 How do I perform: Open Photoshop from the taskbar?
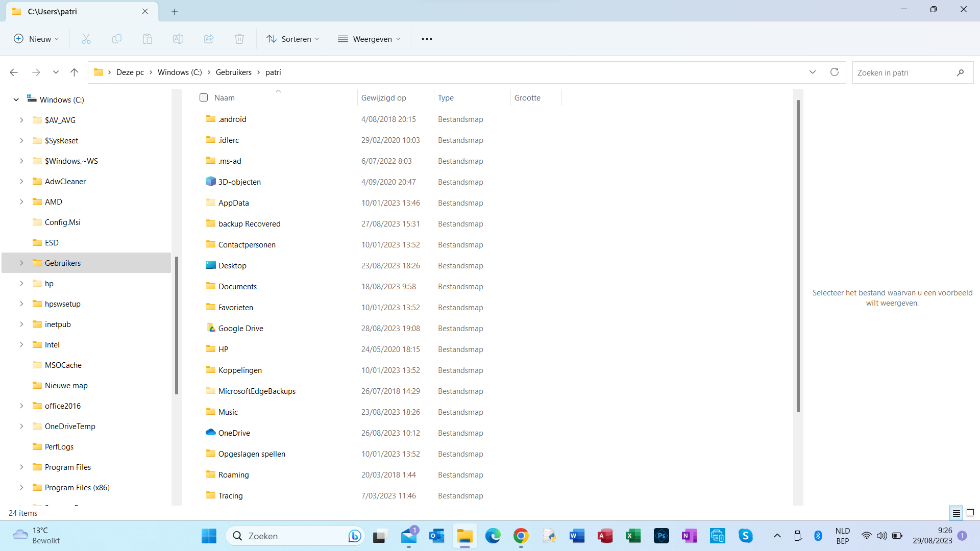click(661, 536)
